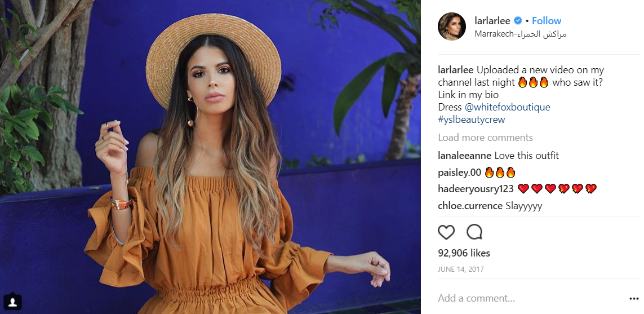
Task: Open the @whitefoxboutique mention
Action: 507,107
